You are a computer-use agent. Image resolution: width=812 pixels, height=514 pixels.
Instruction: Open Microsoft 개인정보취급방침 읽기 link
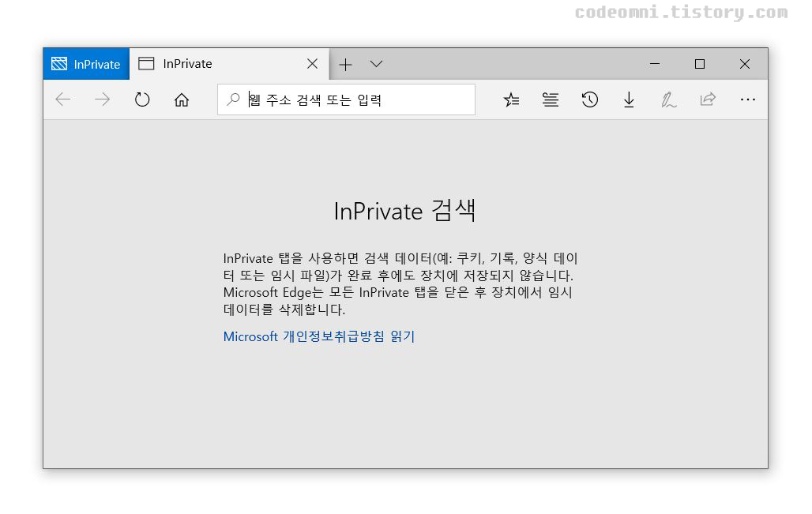click(319, 336)
